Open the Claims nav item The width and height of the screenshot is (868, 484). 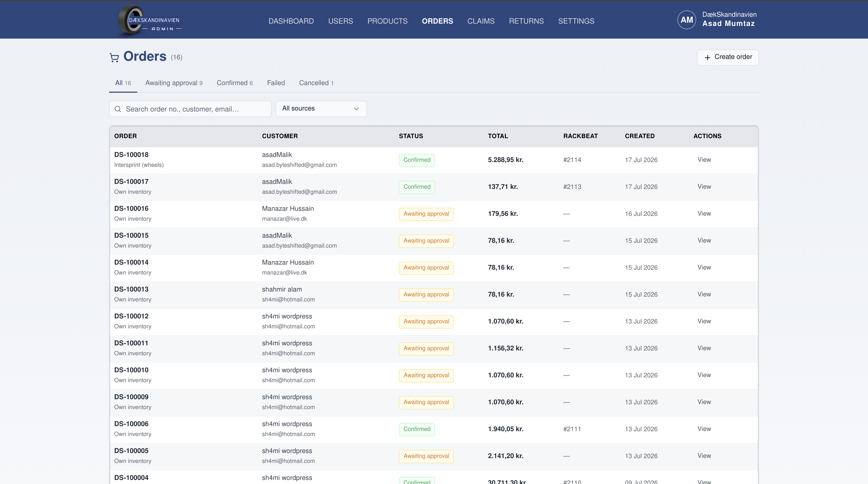coord(481,21)
